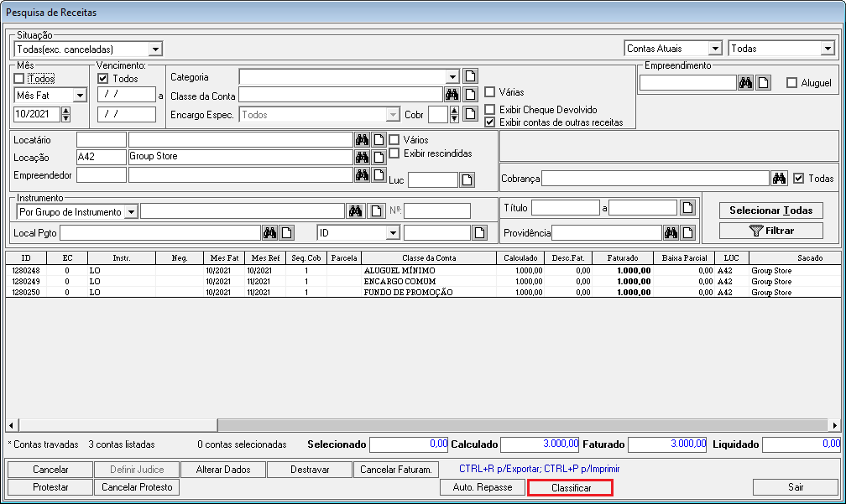Viewport: 846px width, 504px height.
Task: Open the ID dropdown next to Local Pgto
Action: [x=394, y=233]
